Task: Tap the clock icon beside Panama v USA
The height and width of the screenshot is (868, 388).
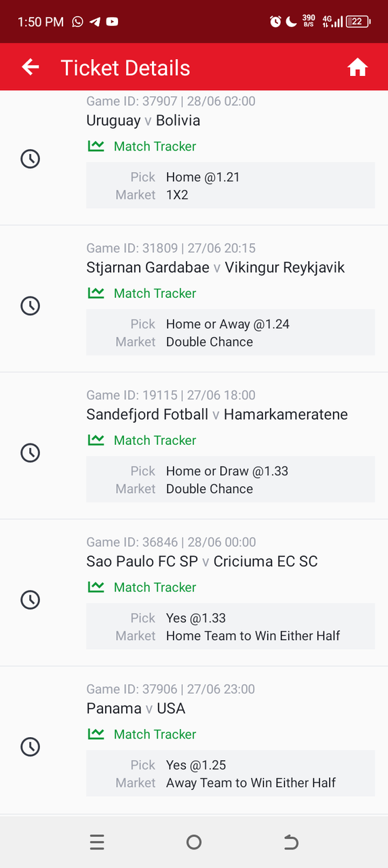Action: click(x=31, y=747)
